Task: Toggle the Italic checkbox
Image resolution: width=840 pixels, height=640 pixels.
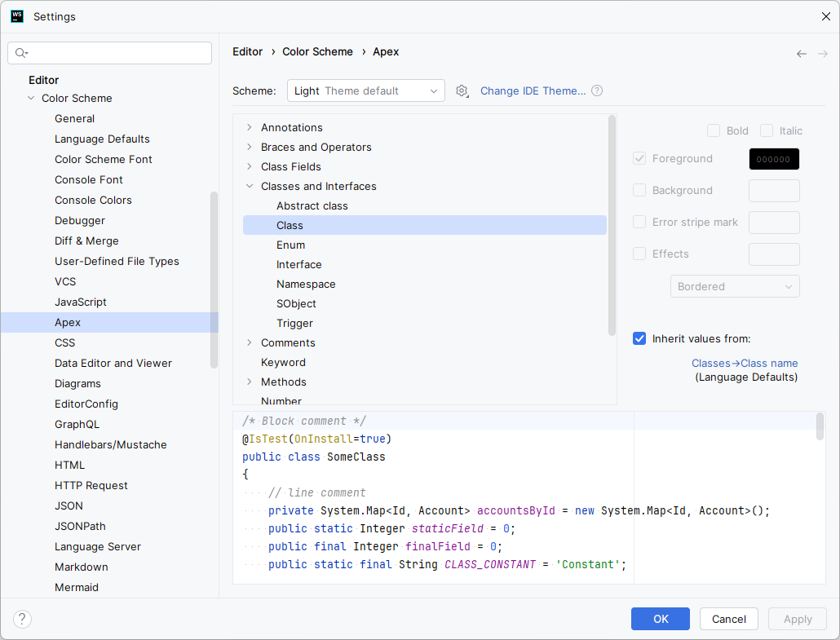Action: point(767,130)
